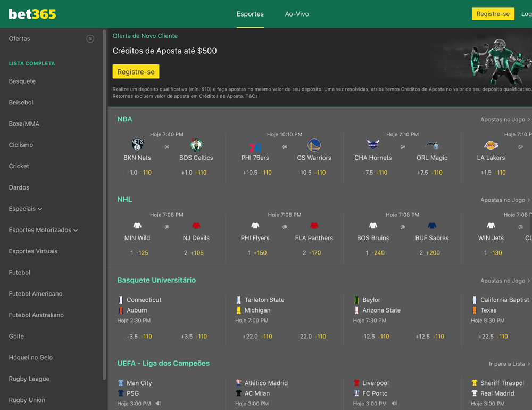532x410 pixels.
Task: Select Boxe/MMA in the sidebar
Action: point(24,124)
